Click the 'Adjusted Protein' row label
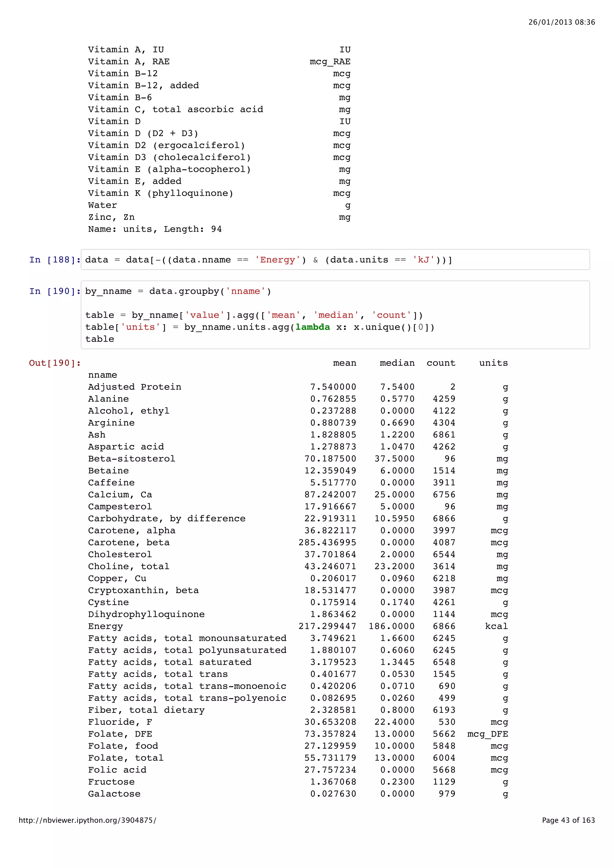614x868 pixels. (x=135, y=387)
